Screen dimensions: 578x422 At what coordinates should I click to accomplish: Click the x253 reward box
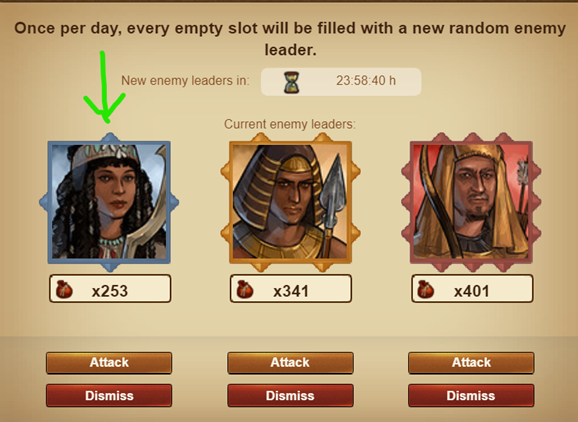[x=110, y=289]
